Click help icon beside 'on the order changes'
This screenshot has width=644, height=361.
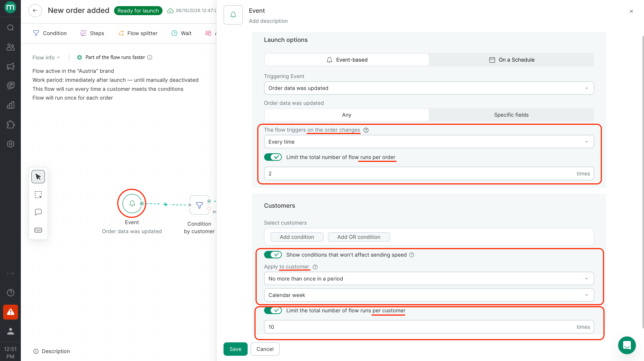click(366, 130)
